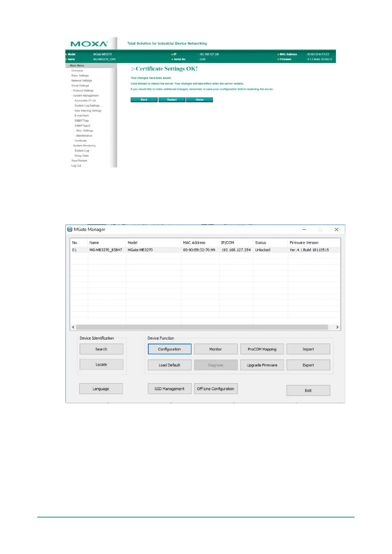The width and height of the screenshot is (392, 554).
Task: Open GSD Management
Action: [x=170, y=389]
